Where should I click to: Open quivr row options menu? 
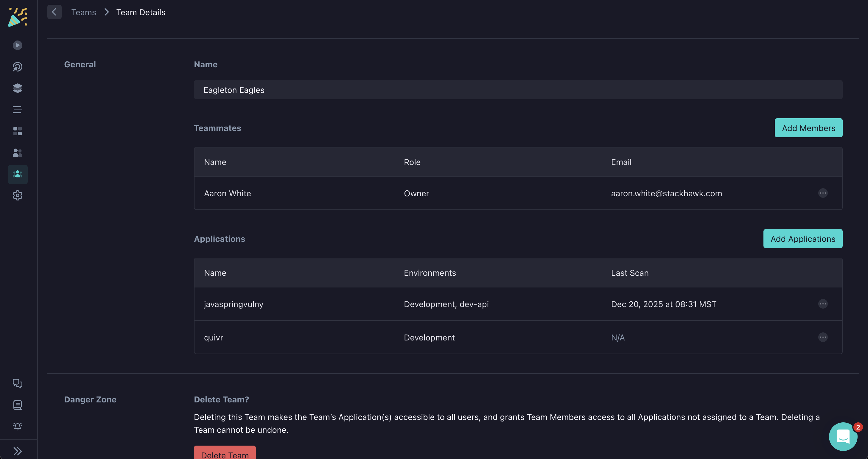click(x=823, y=337)
